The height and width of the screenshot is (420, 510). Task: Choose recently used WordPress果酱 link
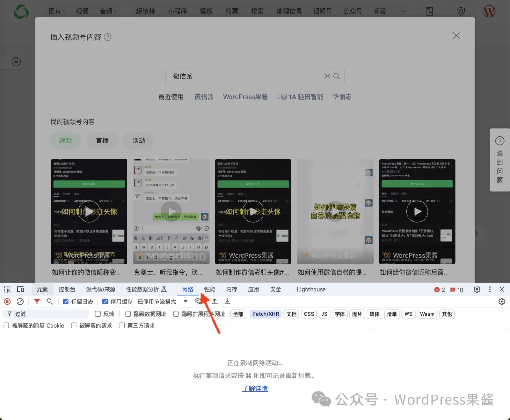(245, 97)
